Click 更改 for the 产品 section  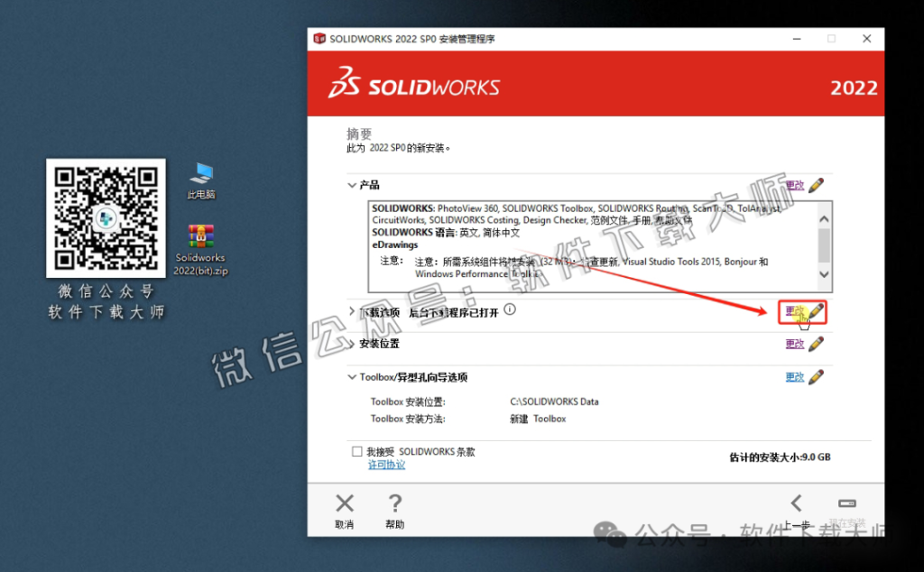(x=793, y=184)
